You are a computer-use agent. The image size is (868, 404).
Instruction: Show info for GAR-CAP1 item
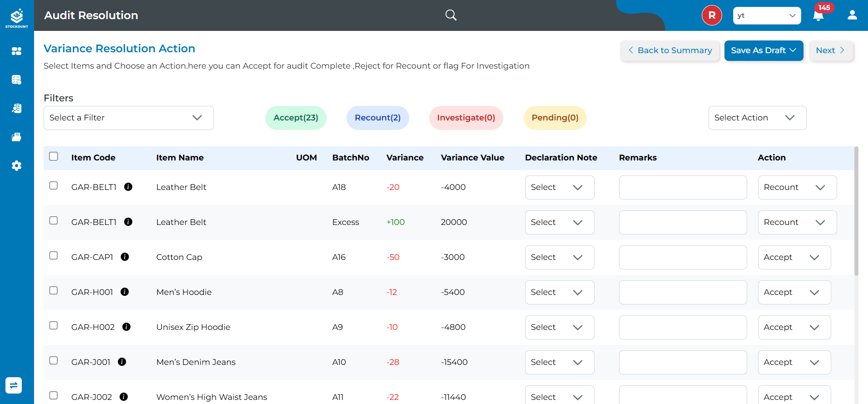pyautogui.click(x=125, y=257)
